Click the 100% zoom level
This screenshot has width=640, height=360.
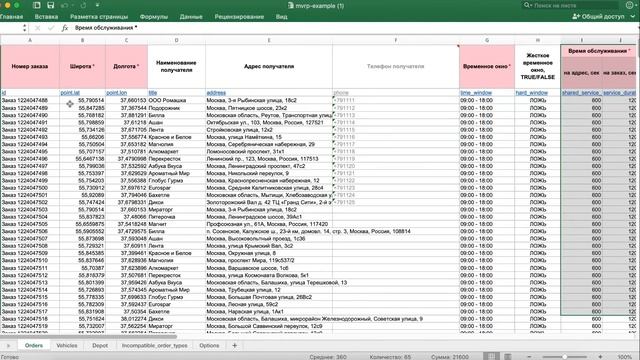coord(624,357)
